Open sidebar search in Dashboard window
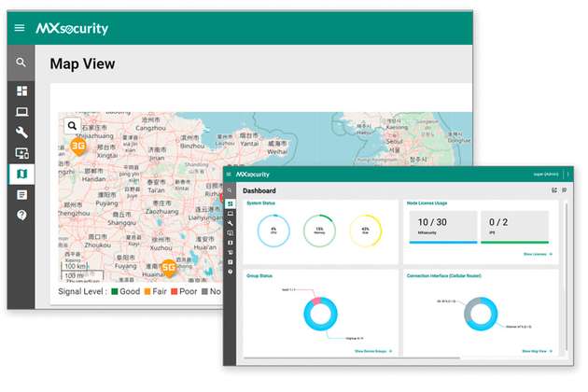 (x=230, y=190)
